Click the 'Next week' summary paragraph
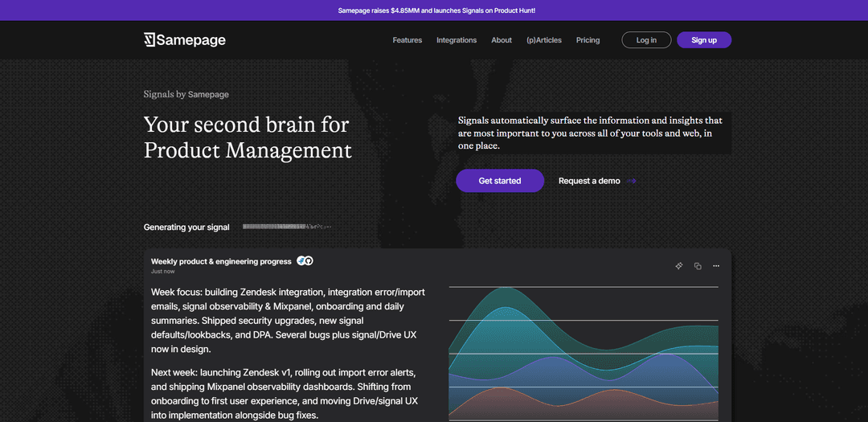Screen dimensions: 868x422 (284, 393)
